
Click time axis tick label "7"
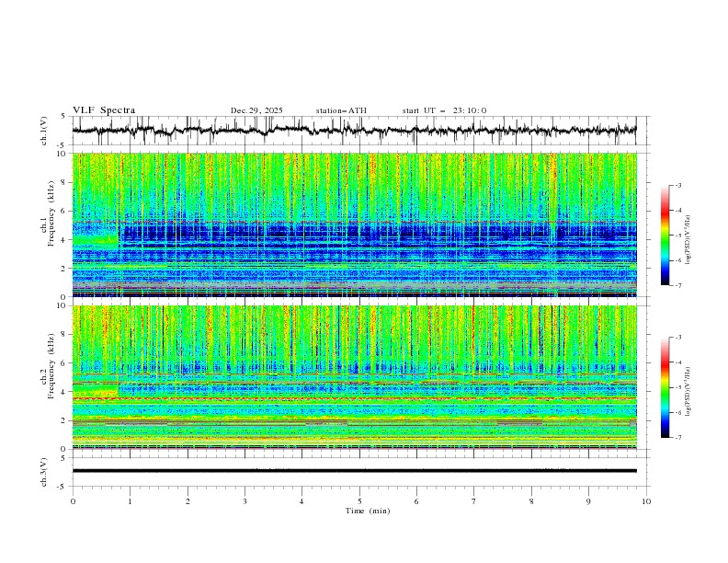[x=473, y=501]
